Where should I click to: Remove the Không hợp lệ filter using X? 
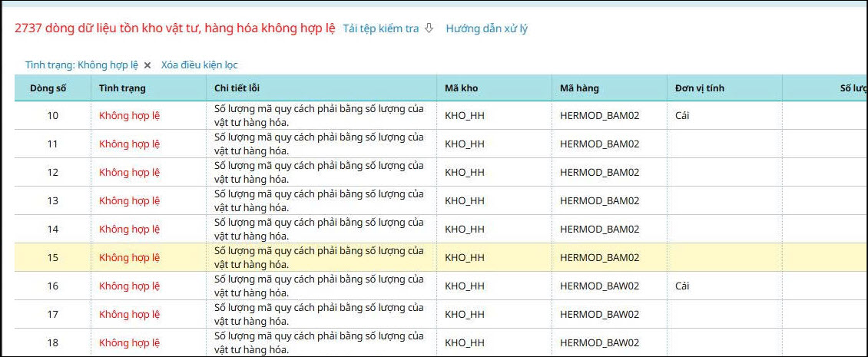(x=147, y=65)
